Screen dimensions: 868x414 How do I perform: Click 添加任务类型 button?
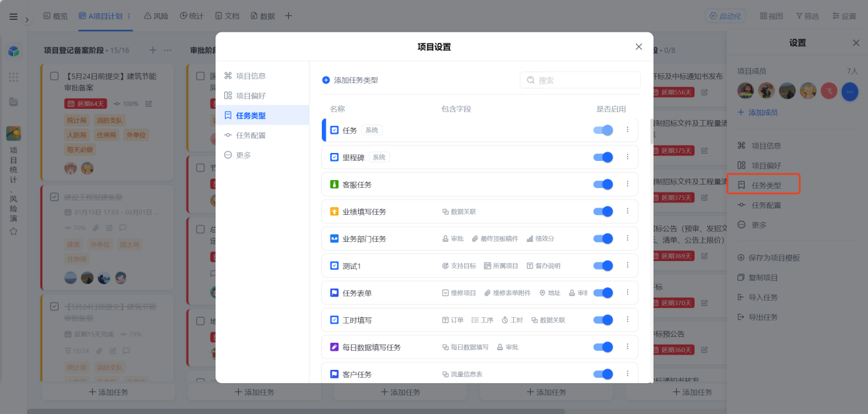coord(350,80)
